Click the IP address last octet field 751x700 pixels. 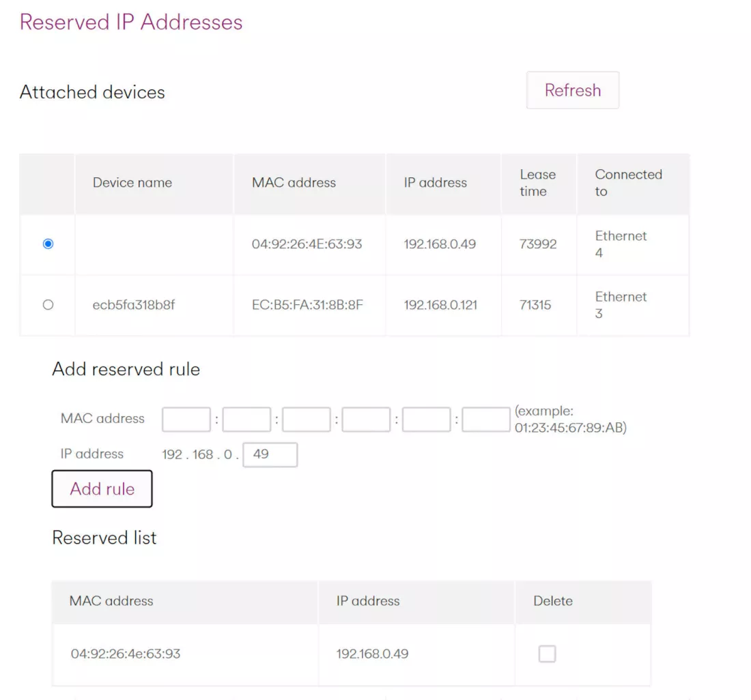pyautogui.click(x=270, y=454)
